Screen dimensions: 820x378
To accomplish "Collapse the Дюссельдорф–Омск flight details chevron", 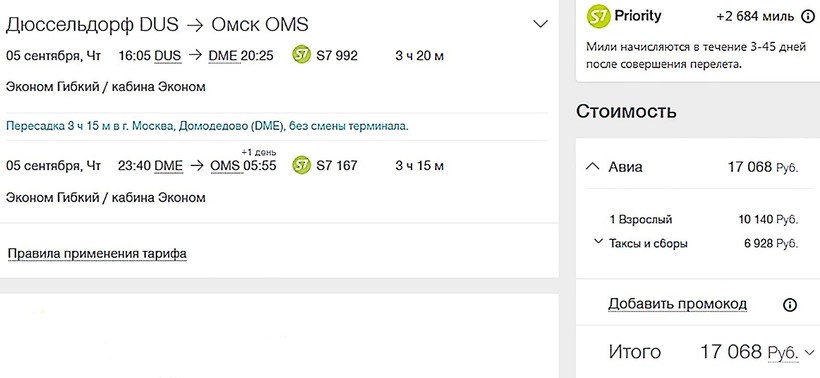I will [540, 24].
